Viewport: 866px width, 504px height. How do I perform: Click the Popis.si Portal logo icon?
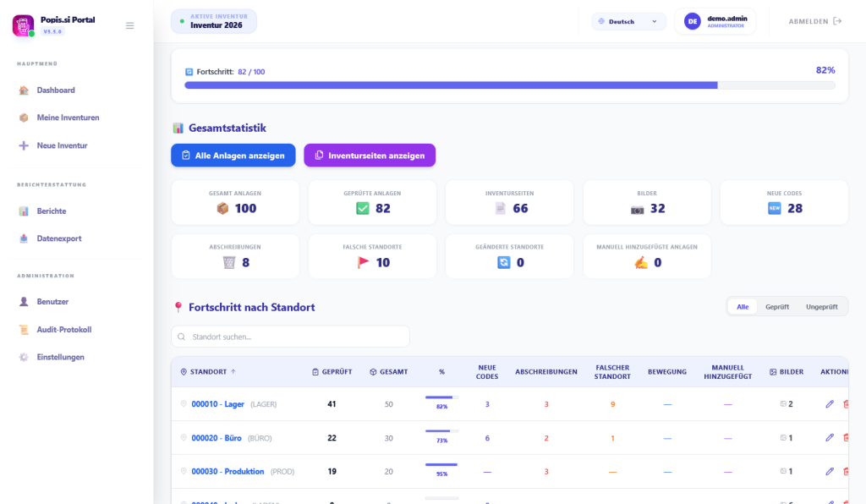(23, 25)
